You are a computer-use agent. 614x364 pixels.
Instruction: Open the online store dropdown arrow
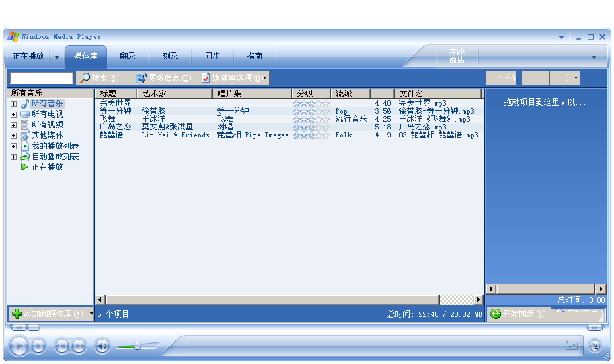[x=594, y=57]
